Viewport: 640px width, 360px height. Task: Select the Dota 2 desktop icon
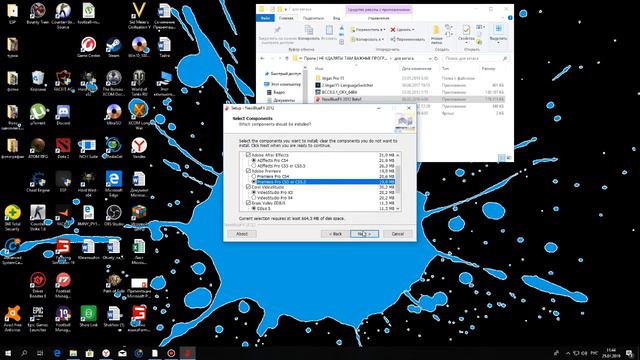tap(63, 148)
